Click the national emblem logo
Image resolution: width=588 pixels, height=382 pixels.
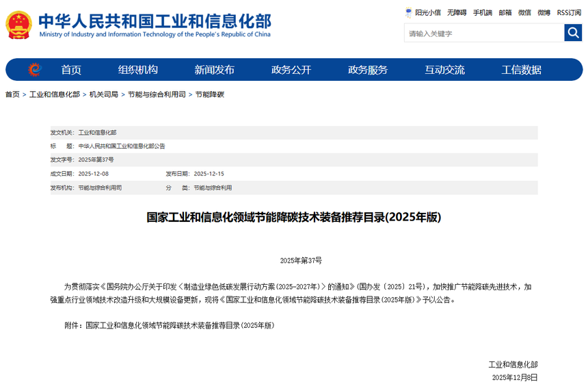(x=18, y=25)
